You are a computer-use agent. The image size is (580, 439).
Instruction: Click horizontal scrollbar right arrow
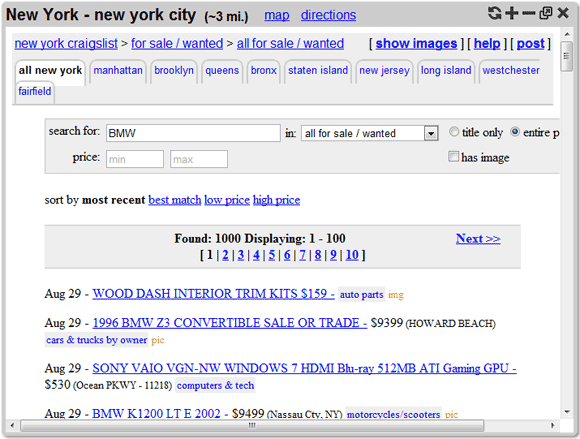point(552,425)
